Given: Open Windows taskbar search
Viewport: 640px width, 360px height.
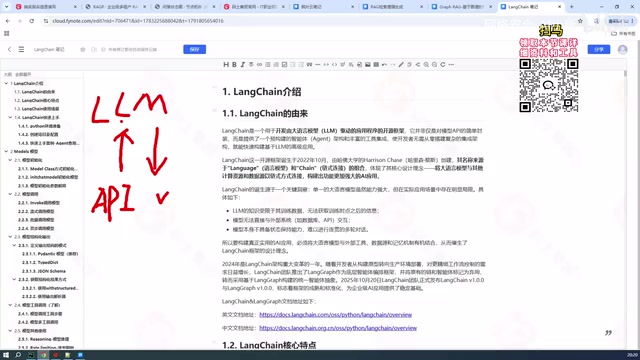Looking at the screenshot, I should (18, 355).
